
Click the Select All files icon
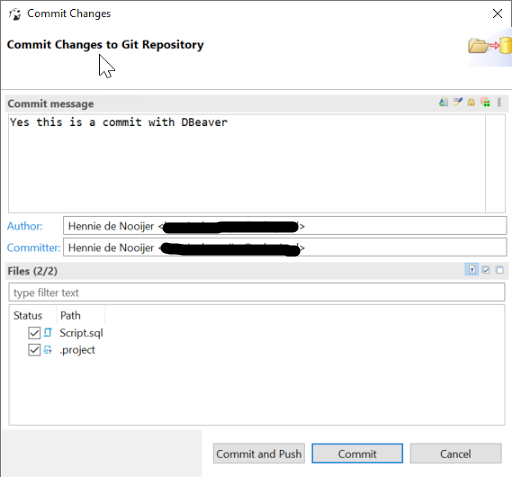486,270
